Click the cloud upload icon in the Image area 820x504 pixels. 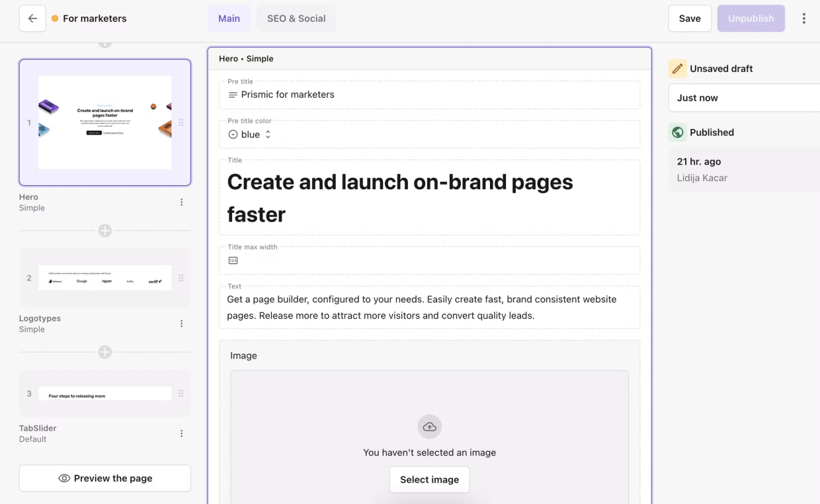click(x=429, y=427)
